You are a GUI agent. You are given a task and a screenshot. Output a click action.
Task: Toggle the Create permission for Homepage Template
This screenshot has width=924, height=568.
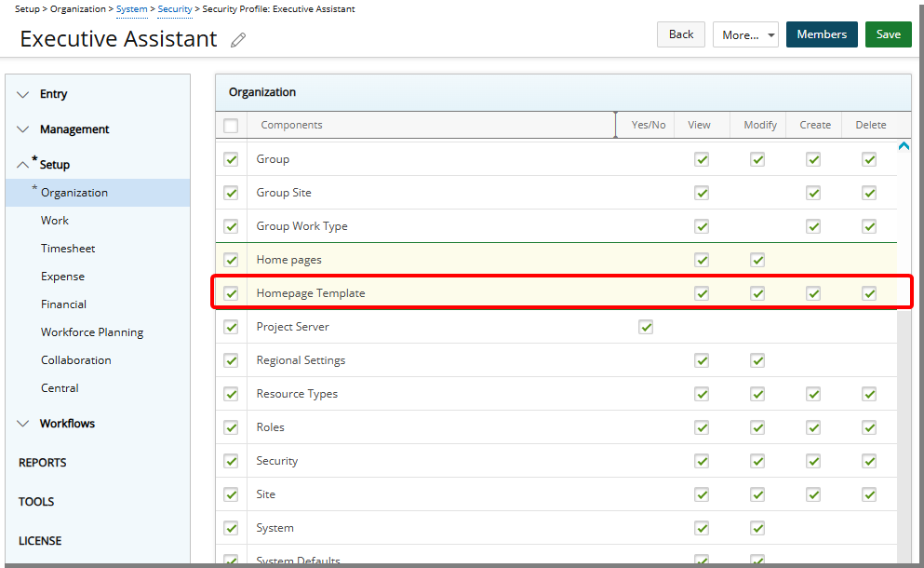click(813, 293)
